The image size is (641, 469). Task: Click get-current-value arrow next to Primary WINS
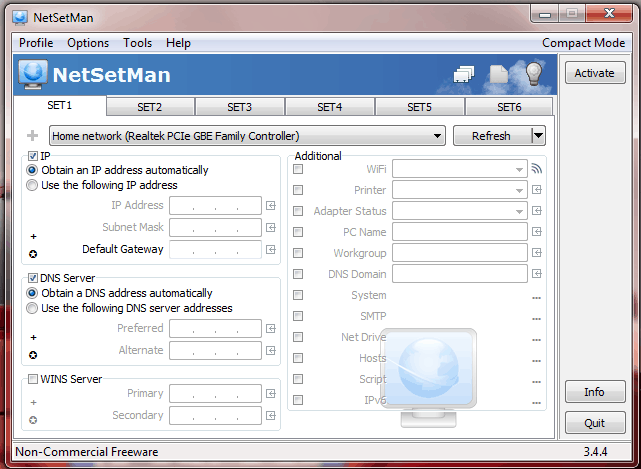pos(271,394)
